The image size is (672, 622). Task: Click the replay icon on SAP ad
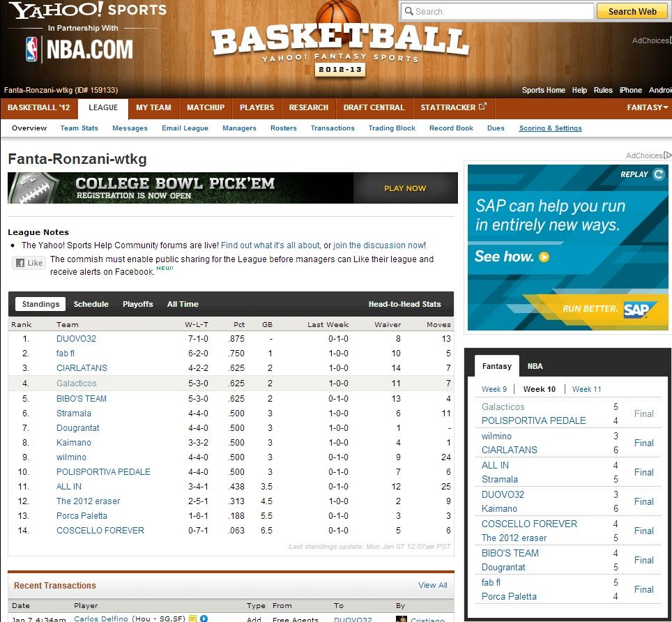coord(658,174)
